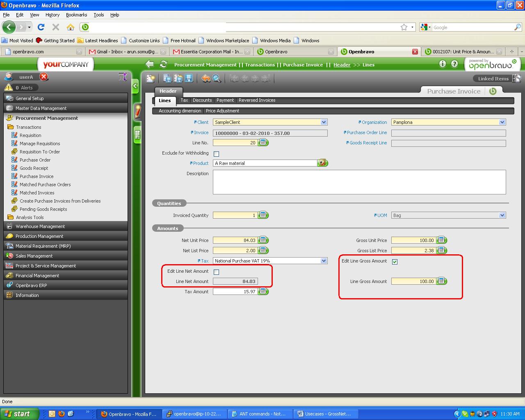Click the openbravo putty taskbar item
This screenshot has height=420, width=525.
pyautogui.click(x=195, y=414)
